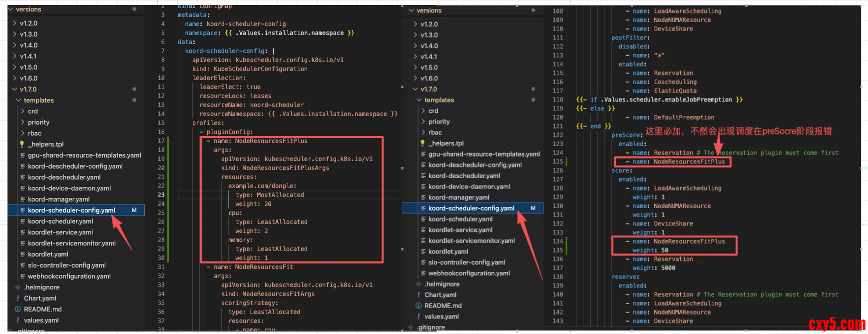
Task: Click line number 23 in the left editor
Action: coord(161,195)
